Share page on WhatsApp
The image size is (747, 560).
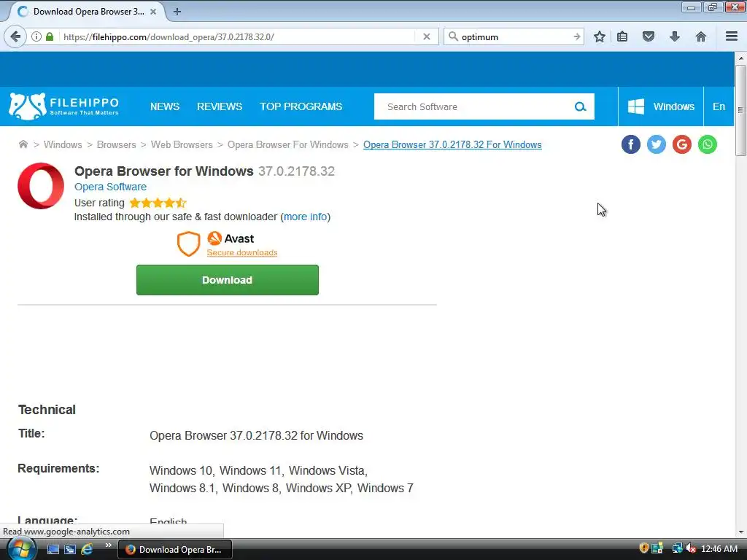pyautogui.click(x=708, y=144)
